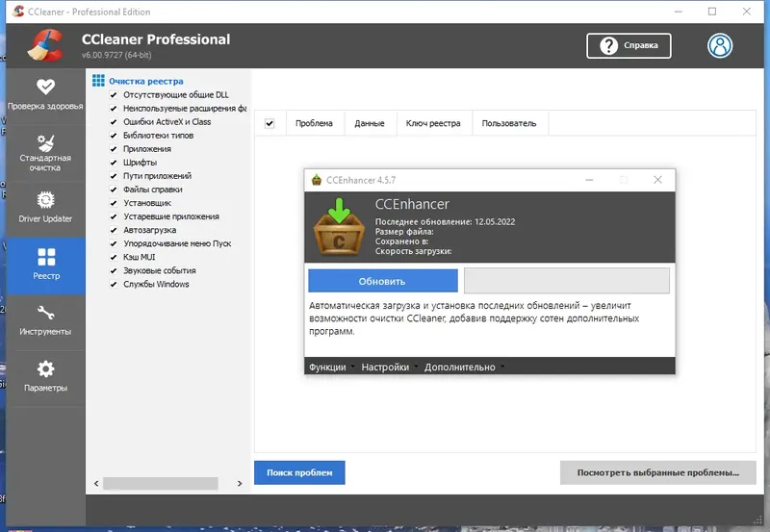Image resolution: width=770 pixels, height=532 pixels.
Task: Click the CCleaner broom logo in header
Action: coord(45,45)
